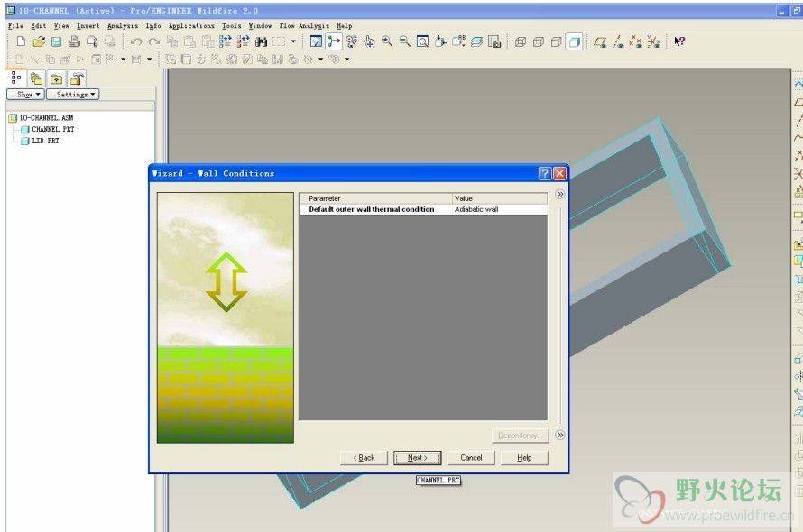Create a new file with the New icon
803x532 pixels.
point(21,41)
